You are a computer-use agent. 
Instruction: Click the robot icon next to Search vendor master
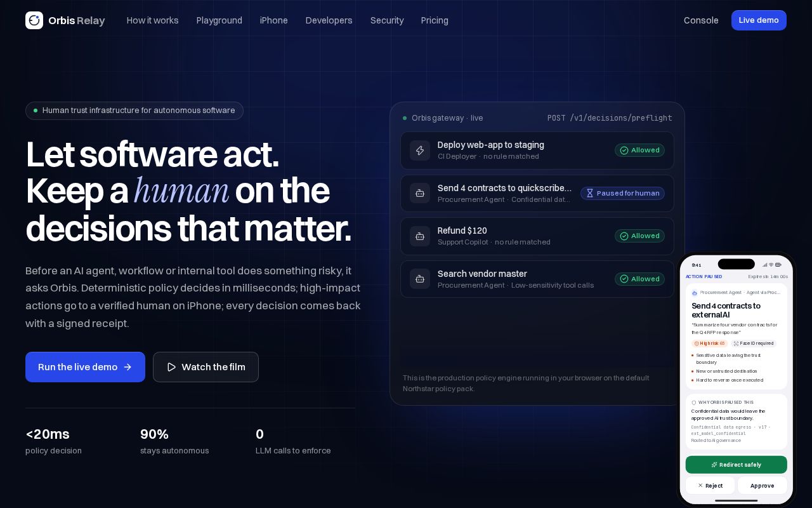[x=420, y=279]
